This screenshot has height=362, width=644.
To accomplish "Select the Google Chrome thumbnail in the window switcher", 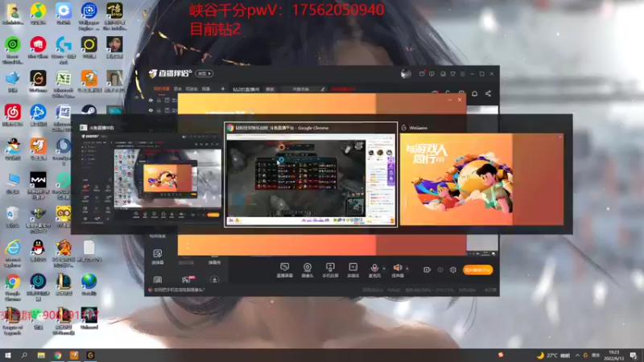I will pos(311,175).
